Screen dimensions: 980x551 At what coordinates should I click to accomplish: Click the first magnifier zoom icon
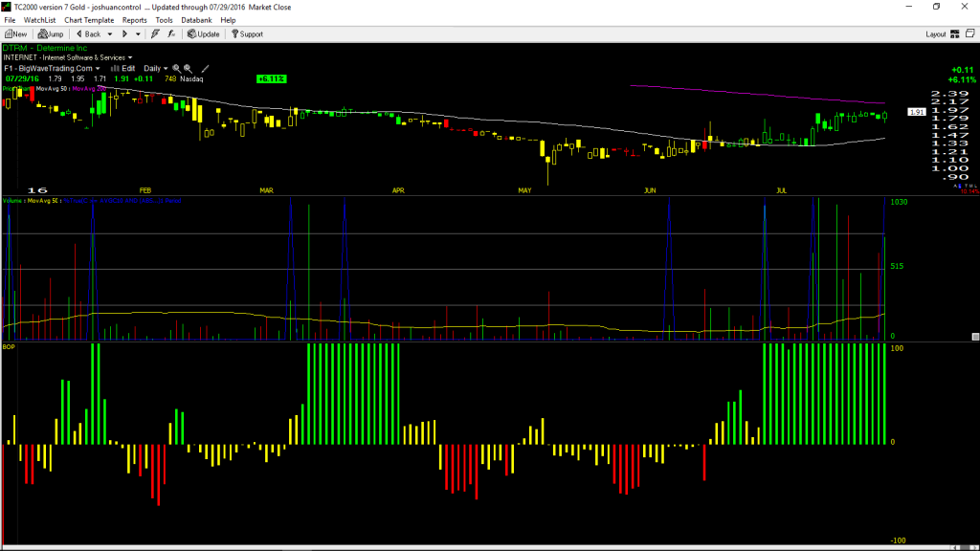point(177,69)
